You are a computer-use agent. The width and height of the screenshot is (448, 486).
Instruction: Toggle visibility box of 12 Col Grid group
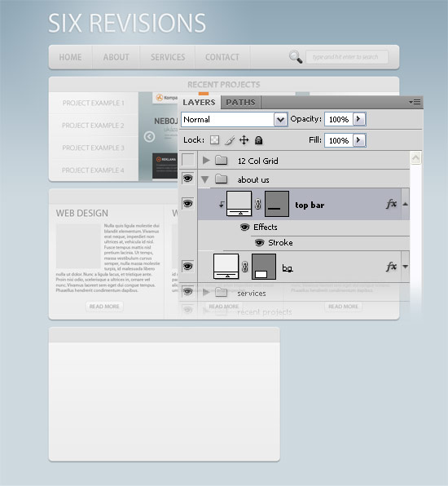tap(188, 160)
